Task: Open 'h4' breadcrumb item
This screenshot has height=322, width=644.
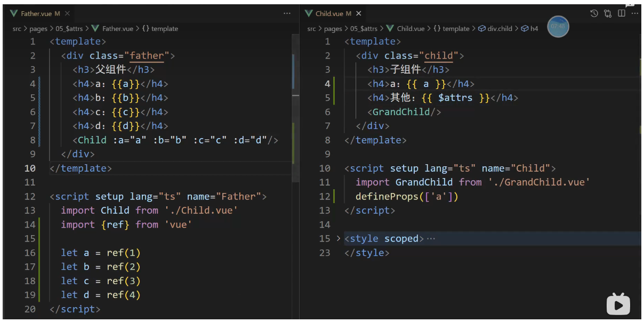Action: point(534,29)
